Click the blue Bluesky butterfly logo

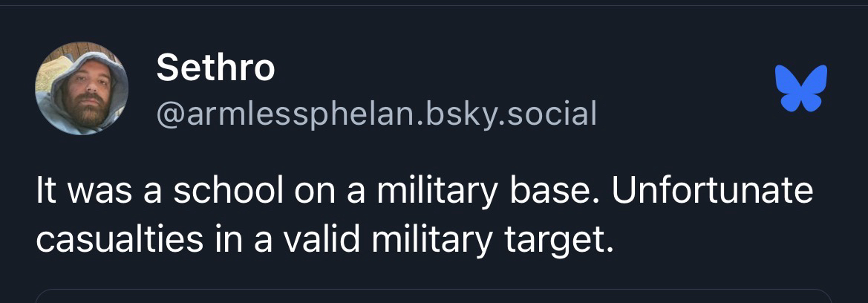[x=800, y=88]
